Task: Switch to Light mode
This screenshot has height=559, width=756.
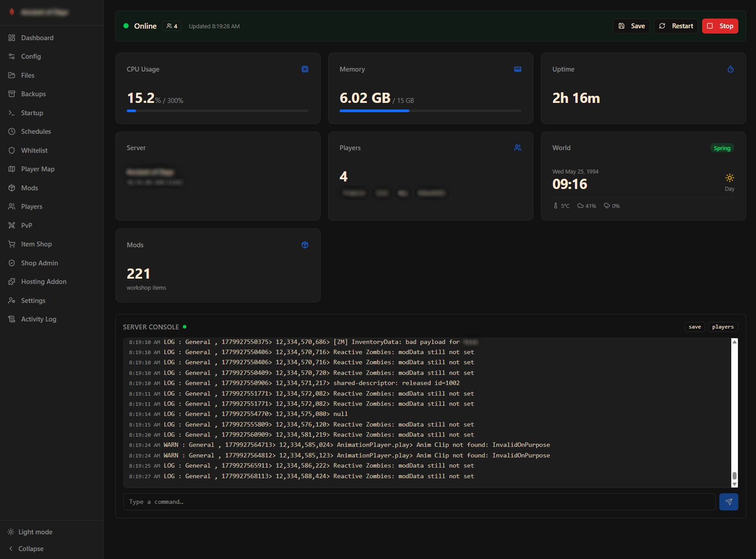Action: pos(30,532)
